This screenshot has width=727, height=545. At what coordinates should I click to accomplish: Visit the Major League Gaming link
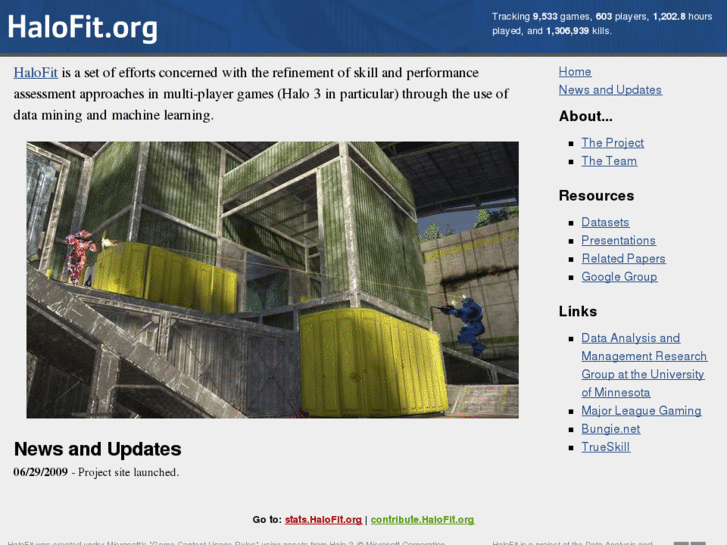tap(641, 411)
